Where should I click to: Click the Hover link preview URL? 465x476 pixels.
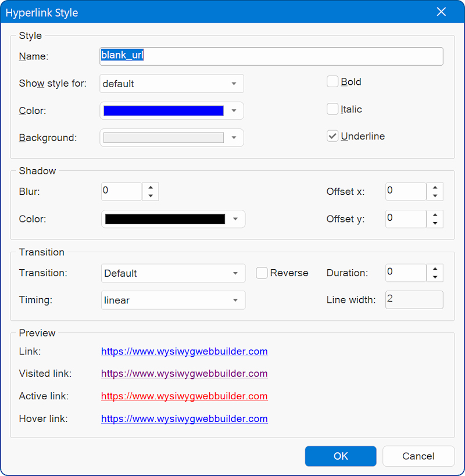pos(184,418)
